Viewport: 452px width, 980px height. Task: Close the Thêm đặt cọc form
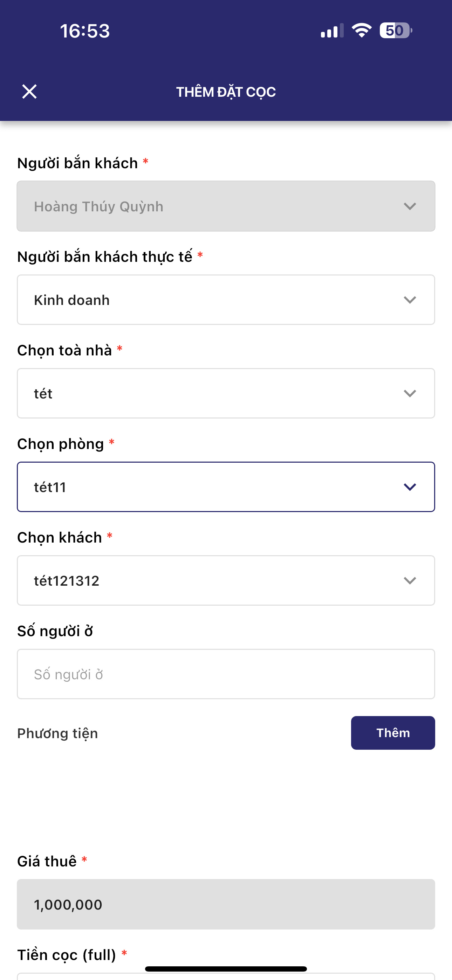coord(29,92)
